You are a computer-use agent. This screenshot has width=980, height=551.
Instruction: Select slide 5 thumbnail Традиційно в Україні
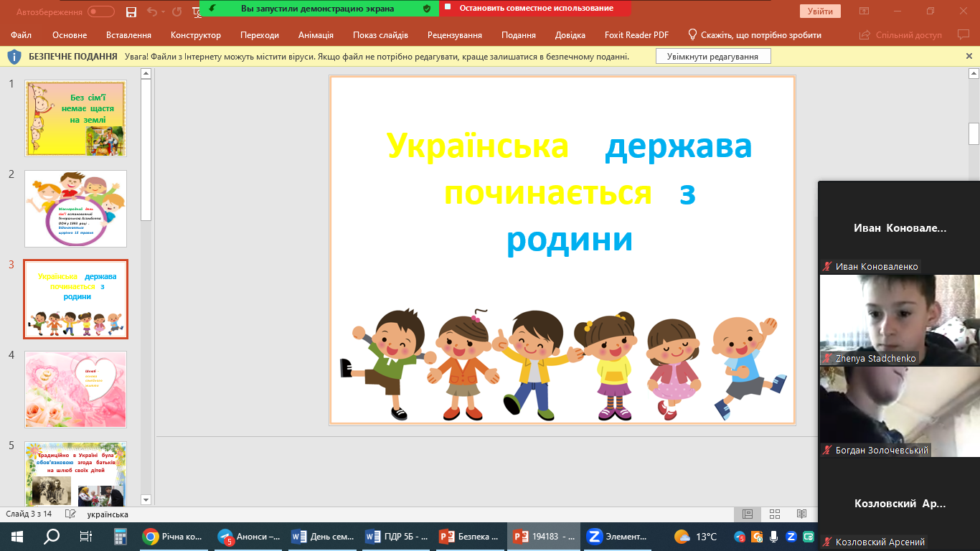(x=76, y=474)
